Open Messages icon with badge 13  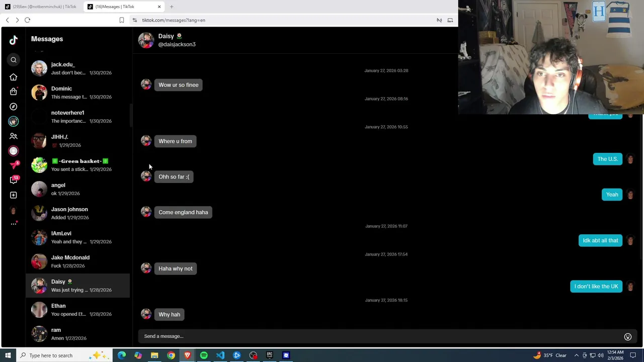pyautogui.click(x=14, y=180)
